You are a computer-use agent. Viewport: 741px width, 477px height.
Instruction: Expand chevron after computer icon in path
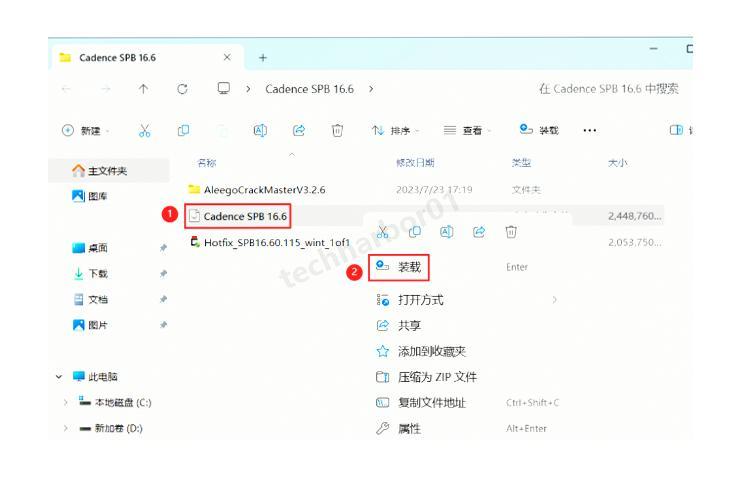point(248,89)
